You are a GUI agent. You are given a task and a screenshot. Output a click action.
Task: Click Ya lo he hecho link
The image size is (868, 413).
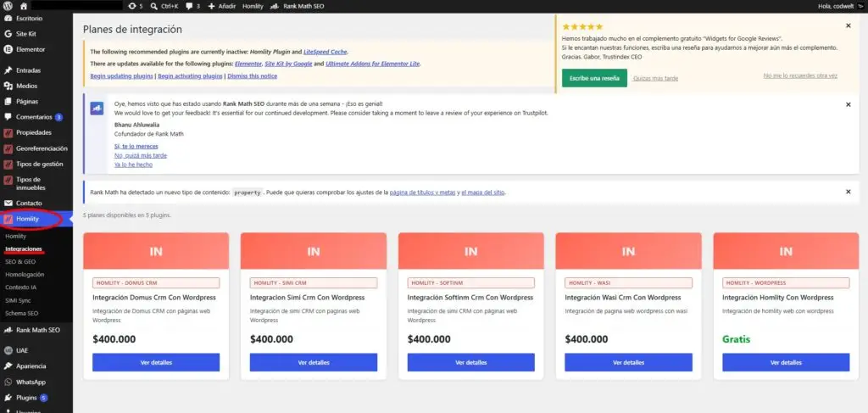[133, 165]
